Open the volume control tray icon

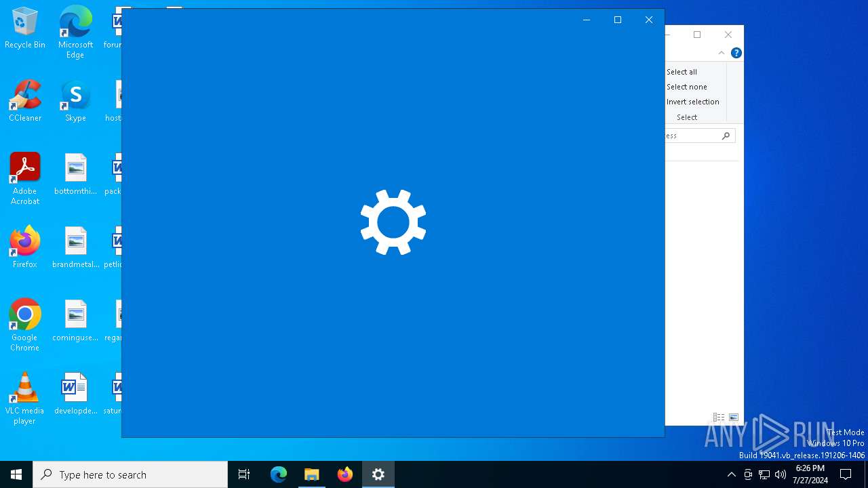(781, 474)
